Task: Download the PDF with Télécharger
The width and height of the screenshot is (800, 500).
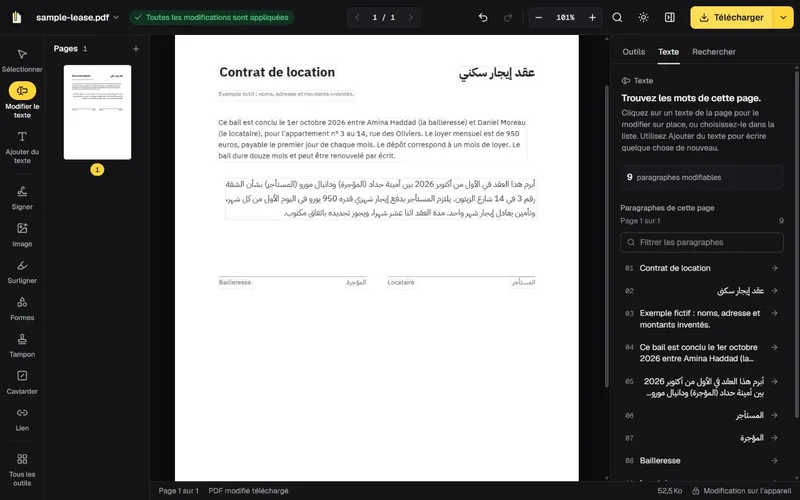Action: [731, 17]
